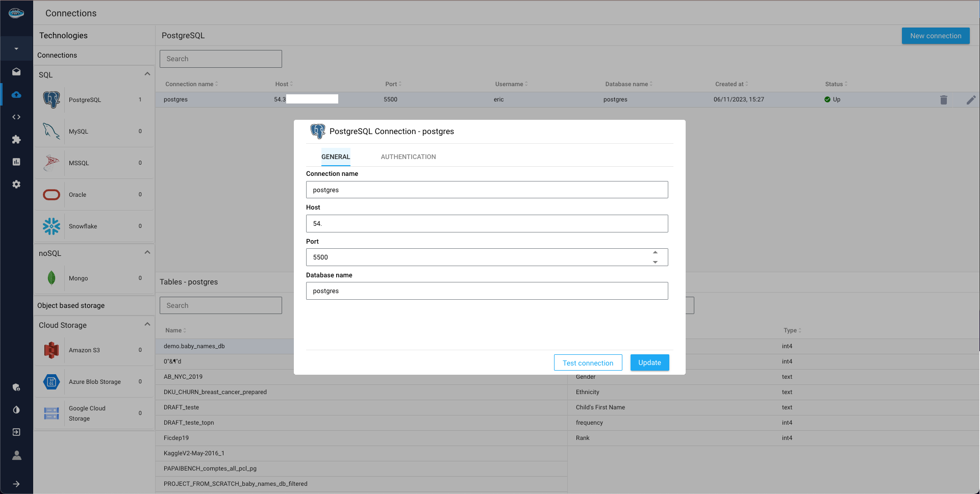Click the Database name input field

point(487,291)
